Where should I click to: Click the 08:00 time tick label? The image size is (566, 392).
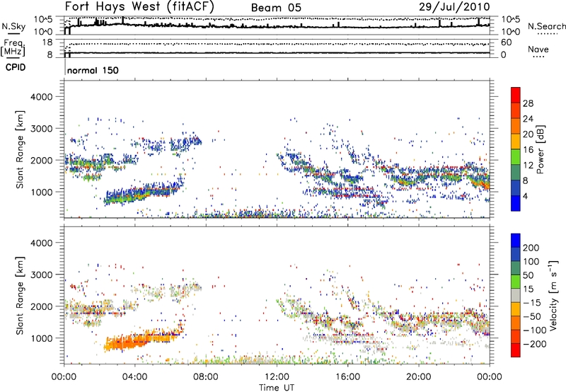[206, 377]
